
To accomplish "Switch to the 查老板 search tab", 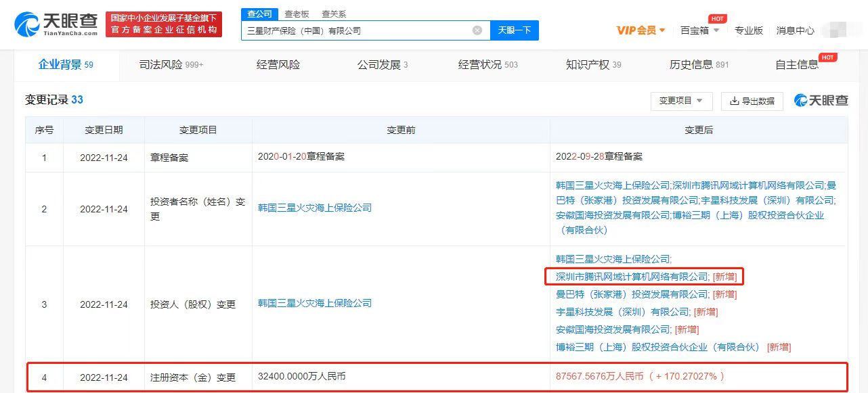I will [x=296, y=14].
